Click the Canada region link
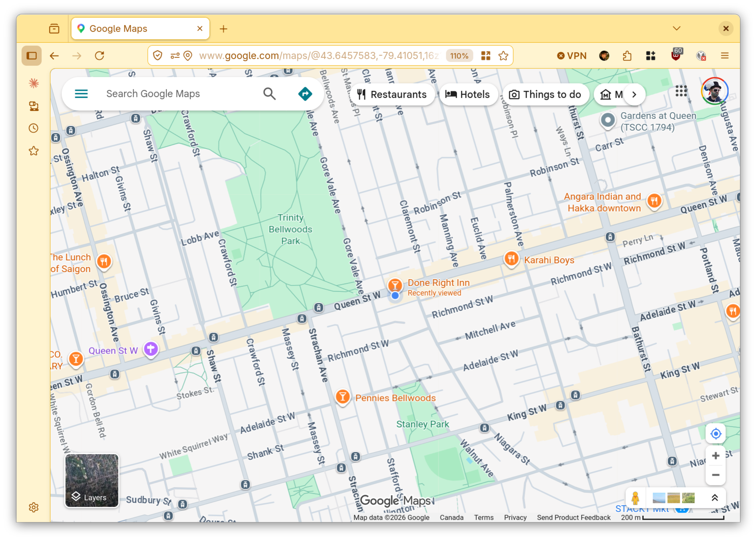This screenshot has width=756, height=540. [x=451, y=517]
